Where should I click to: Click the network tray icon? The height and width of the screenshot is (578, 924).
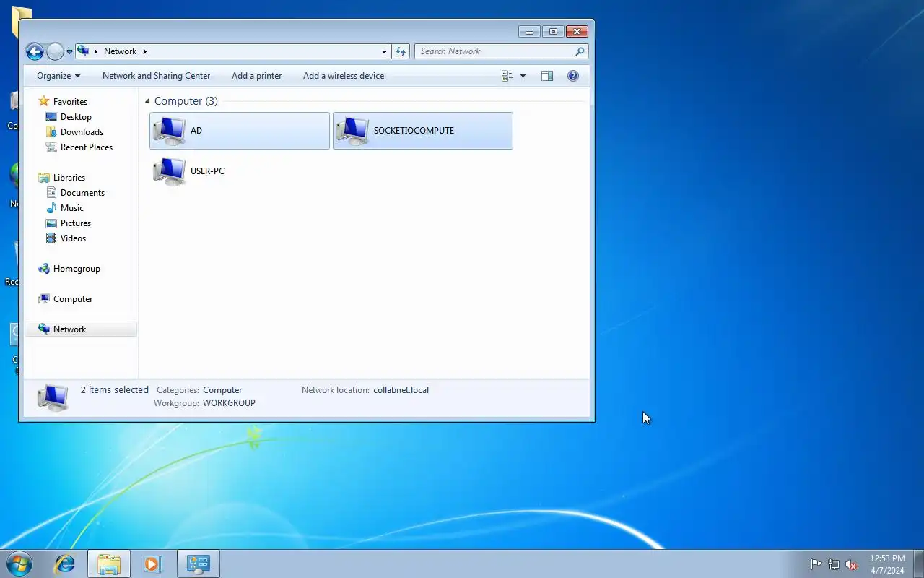point(834,564)
